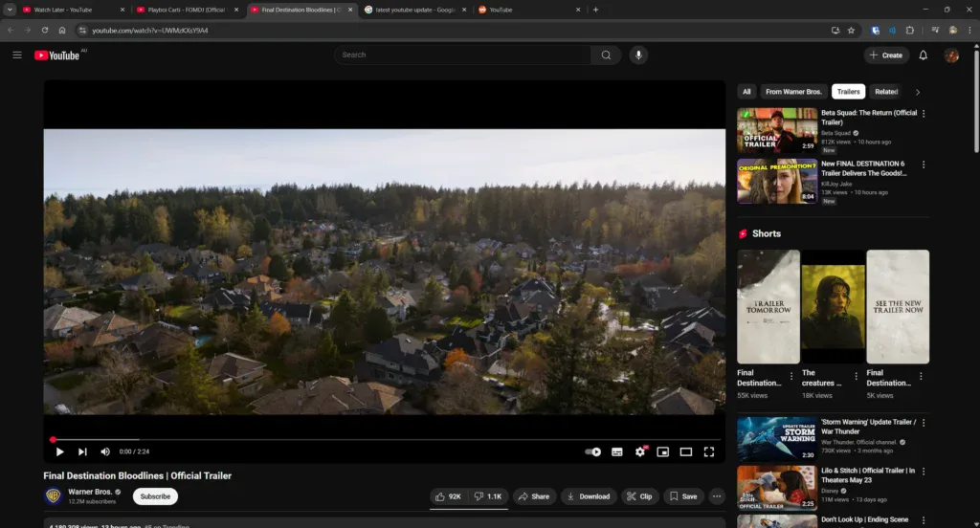Start voice search with microphone icon

638,55
